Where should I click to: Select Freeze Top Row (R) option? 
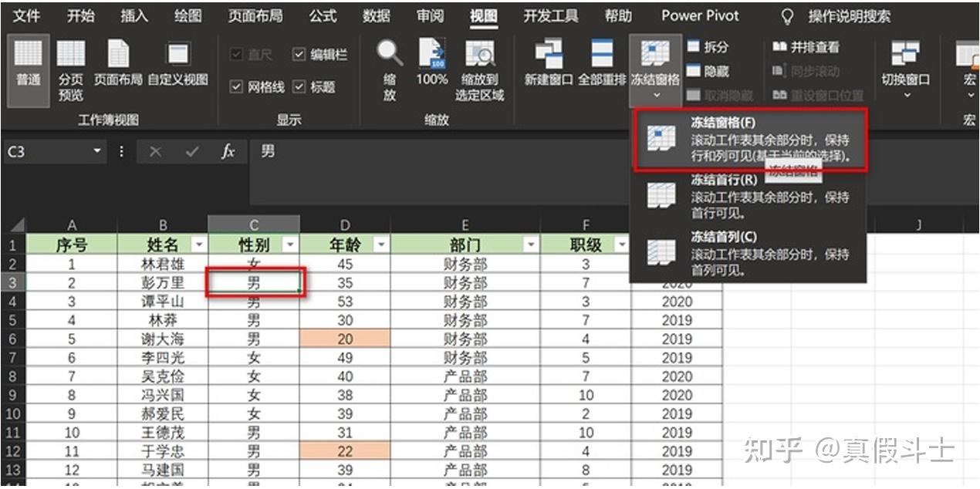[748, 196]
